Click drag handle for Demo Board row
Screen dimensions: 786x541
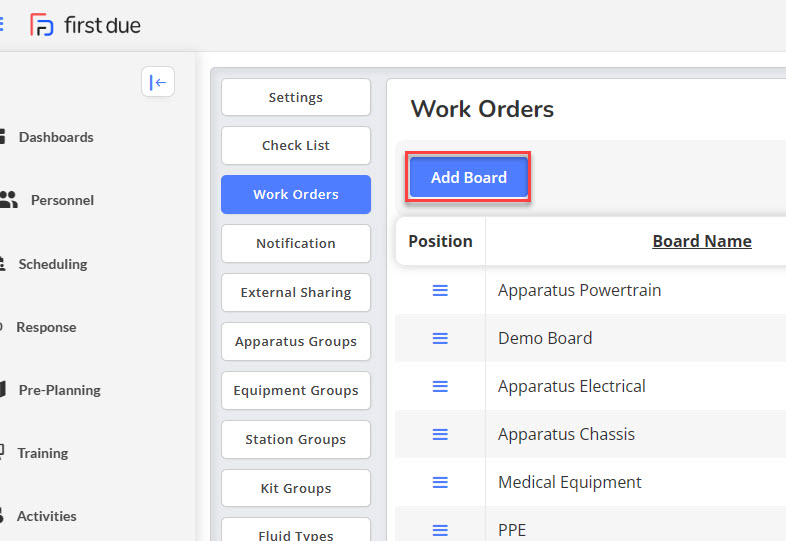tap(440, 338)
